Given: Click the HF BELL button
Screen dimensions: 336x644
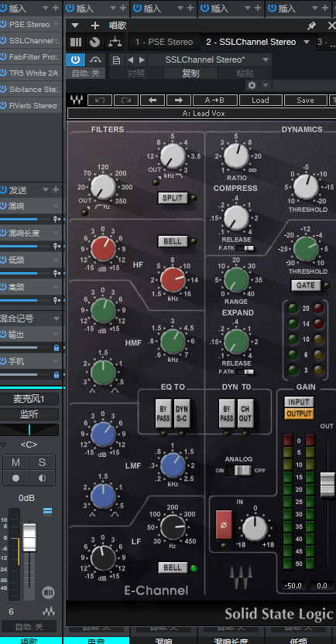Looking at the screenshot, I should tap(173, 241).
